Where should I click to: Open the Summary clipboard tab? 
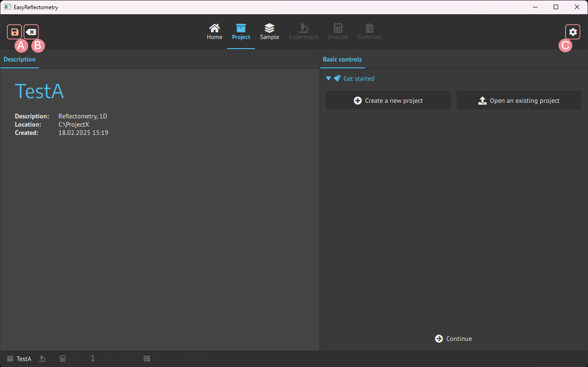[x=369, y=32]
